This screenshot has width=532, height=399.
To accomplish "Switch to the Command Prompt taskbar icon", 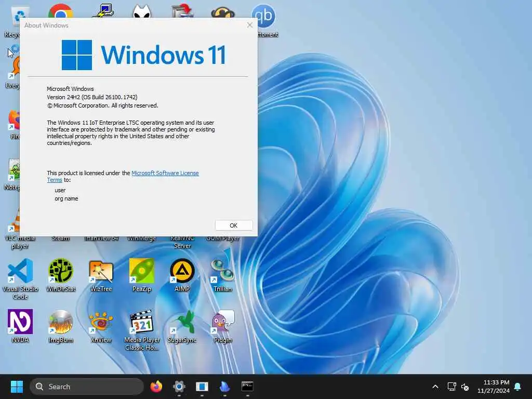I will 247,387.
